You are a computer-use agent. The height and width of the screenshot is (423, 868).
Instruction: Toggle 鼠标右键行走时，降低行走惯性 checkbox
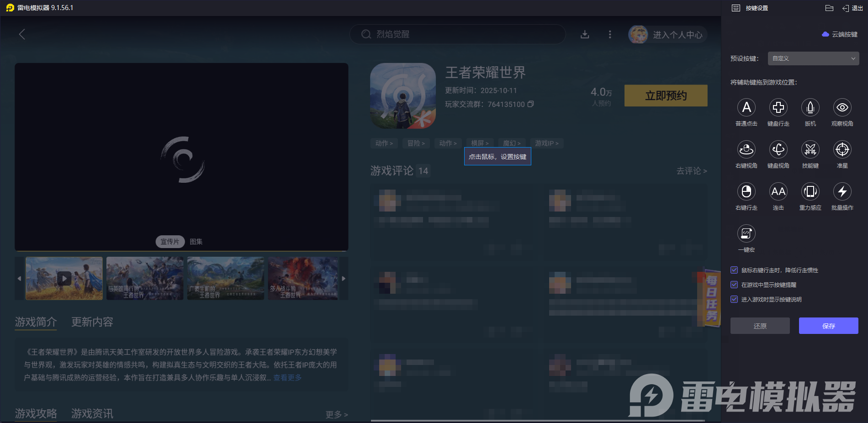[734, 270]
